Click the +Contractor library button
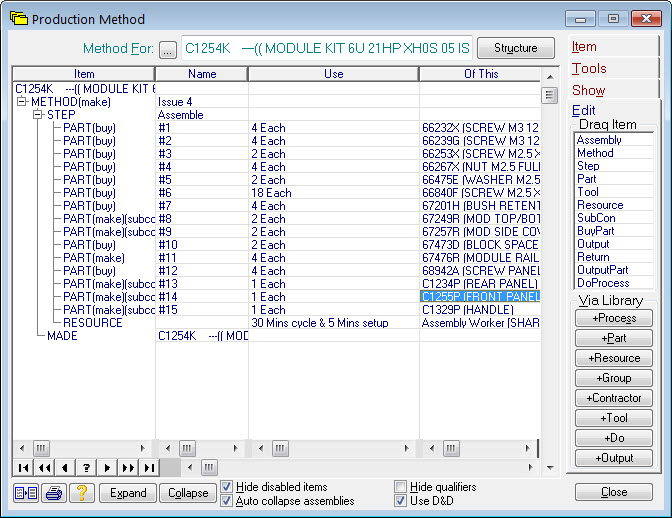This screenshot has height=518, width=672. pyautogui.click(x=614, y=398)
